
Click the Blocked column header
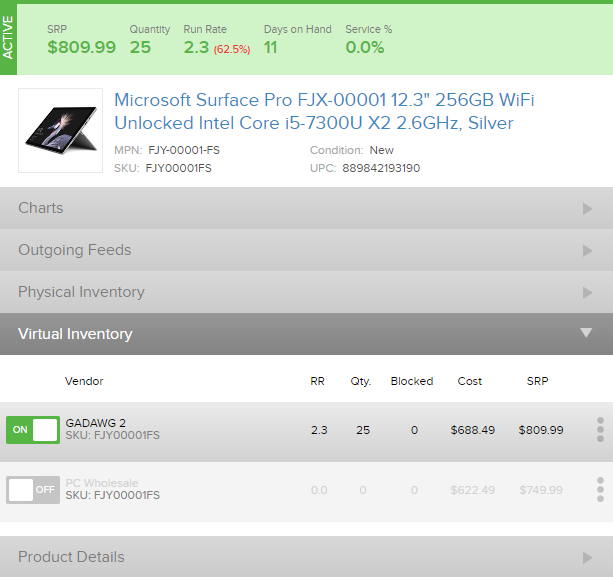(412, 381)
